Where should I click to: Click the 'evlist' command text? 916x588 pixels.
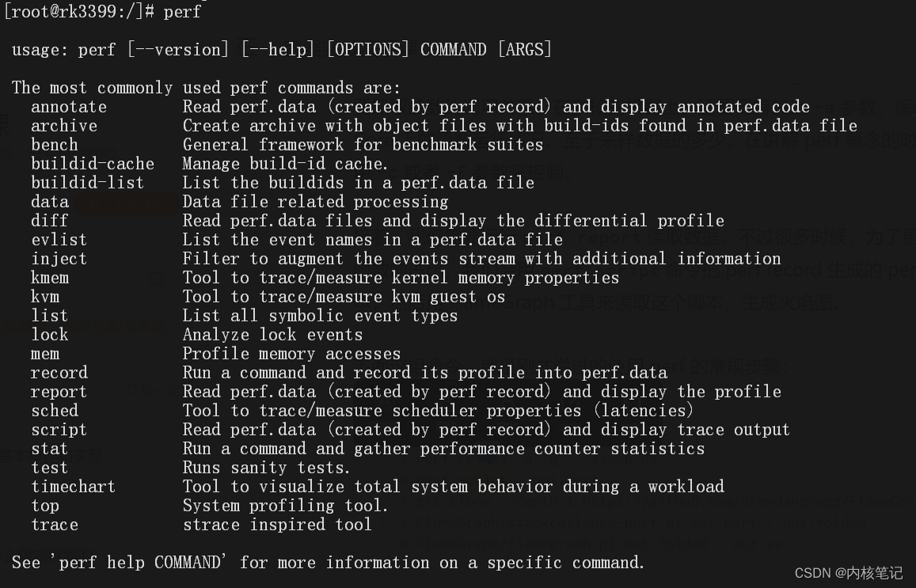click(x=59, y=240)
